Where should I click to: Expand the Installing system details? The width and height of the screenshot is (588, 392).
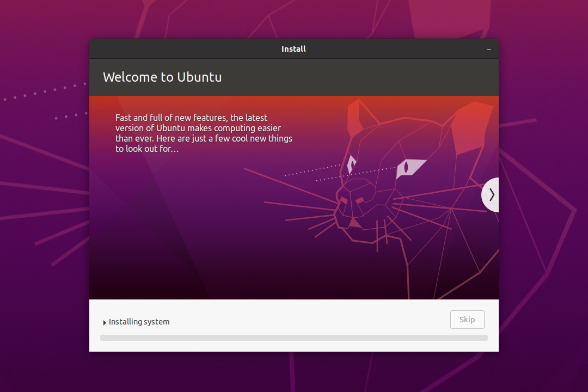105,323
